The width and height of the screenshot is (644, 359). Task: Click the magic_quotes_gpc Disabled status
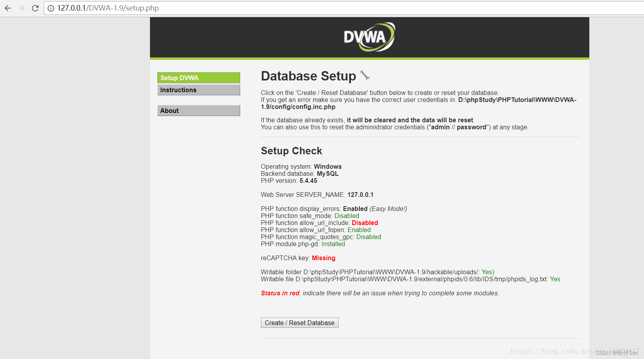(x=369, y=237)
